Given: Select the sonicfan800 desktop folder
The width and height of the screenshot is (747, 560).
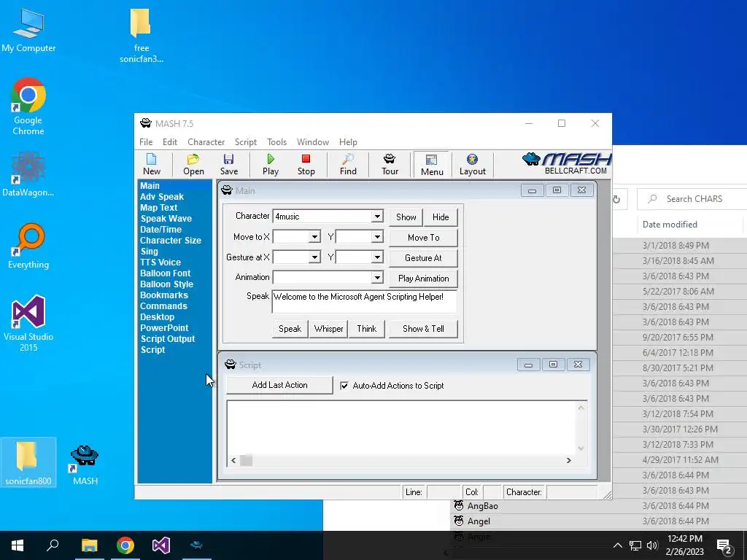Looking at the screenshot, I should coord(28,462).
